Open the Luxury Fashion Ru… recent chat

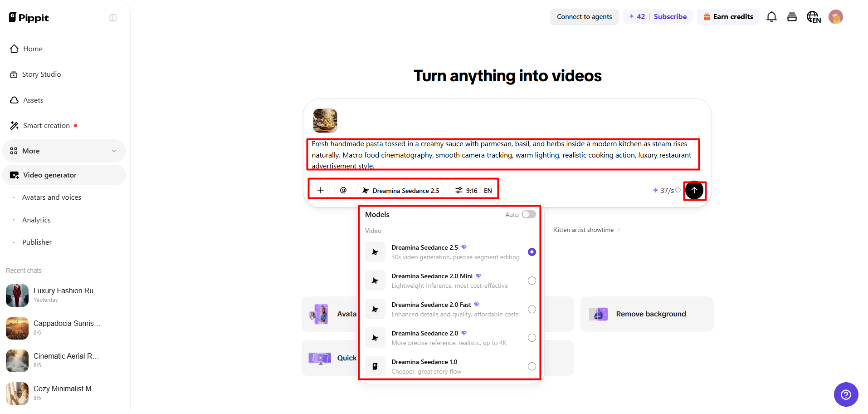tap(64, 295)
